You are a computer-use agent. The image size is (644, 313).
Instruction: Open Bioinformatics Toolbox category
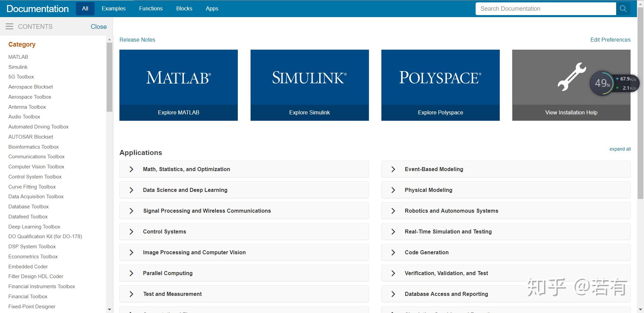click(x=34, y=147)
